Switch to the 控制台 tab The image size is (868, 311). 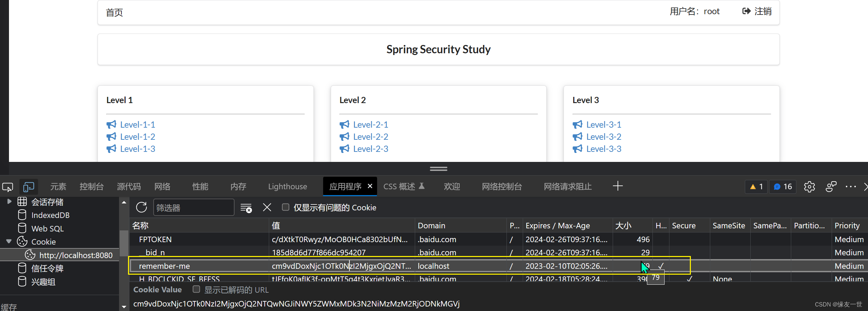[91, 187]
